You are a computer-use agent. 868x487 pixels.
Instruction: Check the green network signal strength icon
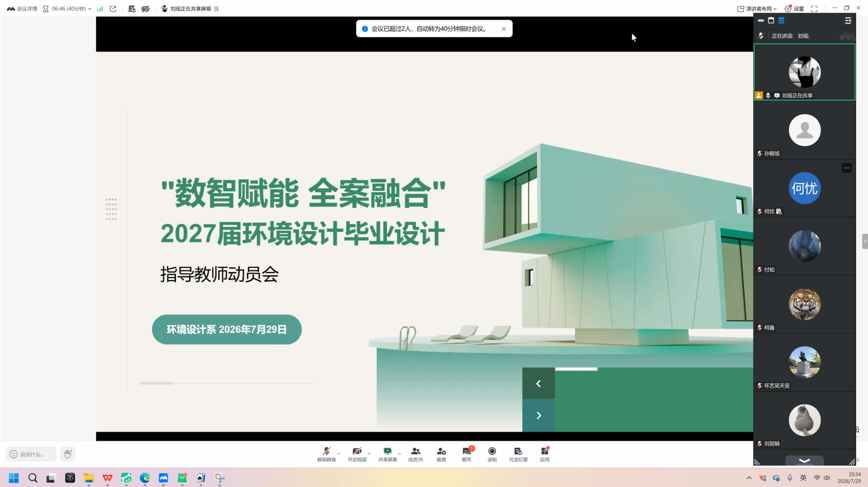coord(100,8)
